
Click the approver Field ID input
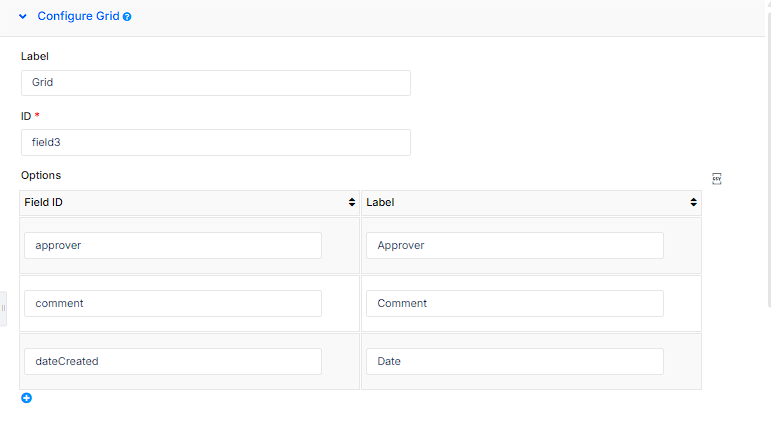pyautogui.click(x=173, y=245)
